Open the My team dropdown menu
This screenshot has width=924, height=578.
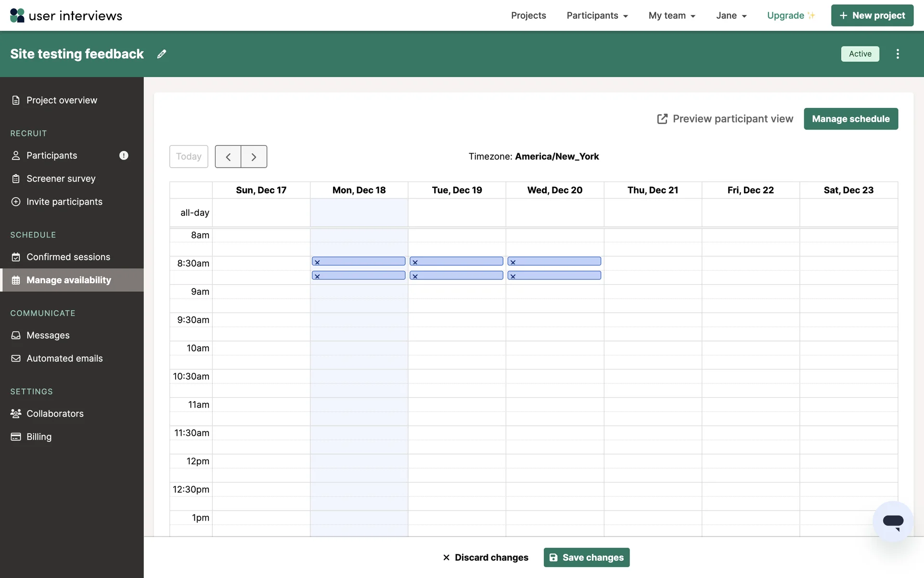pyautogui.click(x=672, y=15)
